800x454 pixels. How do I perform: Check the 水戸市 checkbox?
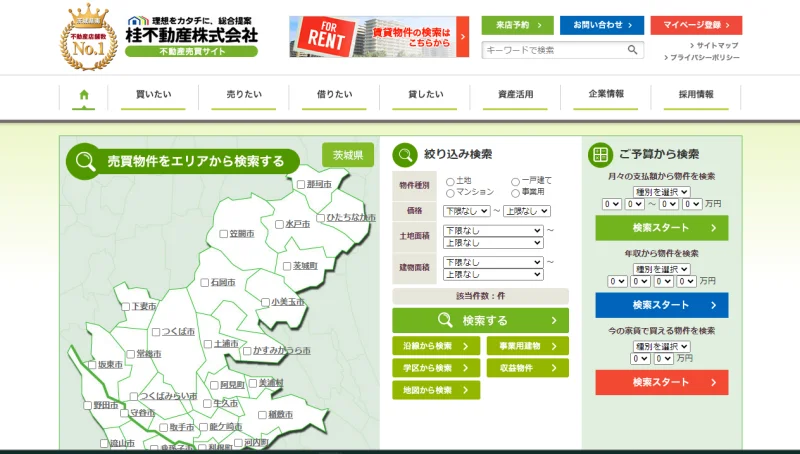279,224
